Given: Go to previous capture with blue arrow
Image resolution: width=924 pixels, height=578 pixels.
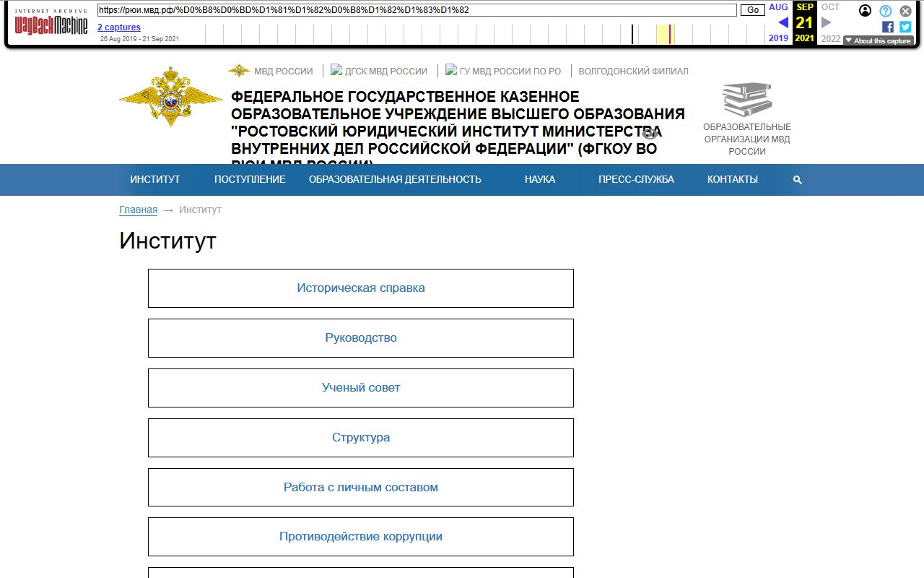Looking at the screenshot, I should point(783,22).
